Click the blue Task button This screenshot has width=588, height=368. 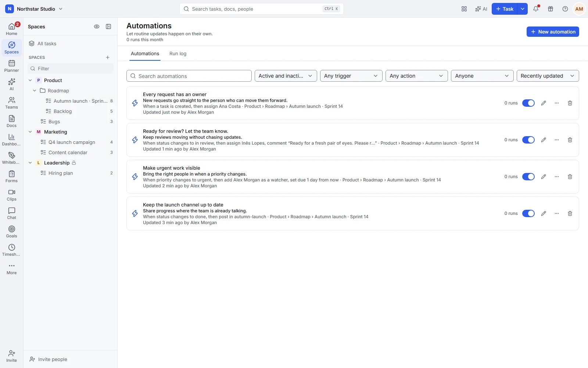[505, 9]
